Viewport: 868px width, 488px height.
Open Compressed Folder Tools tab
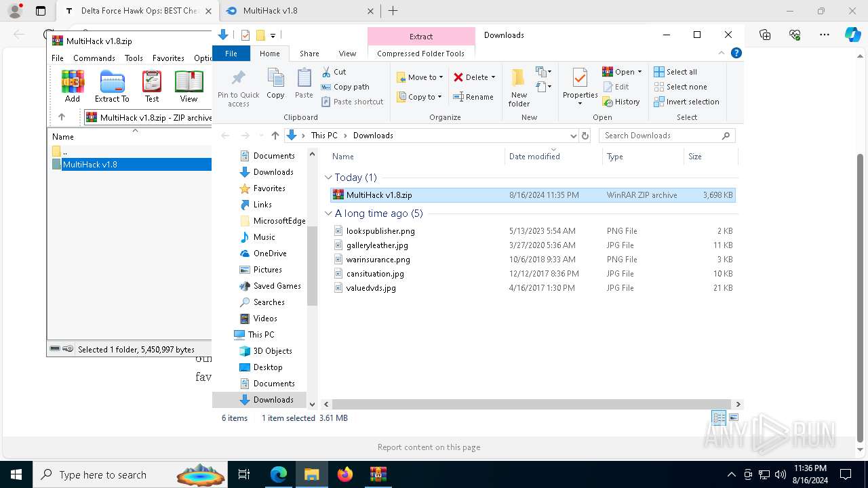pos(421,54)
